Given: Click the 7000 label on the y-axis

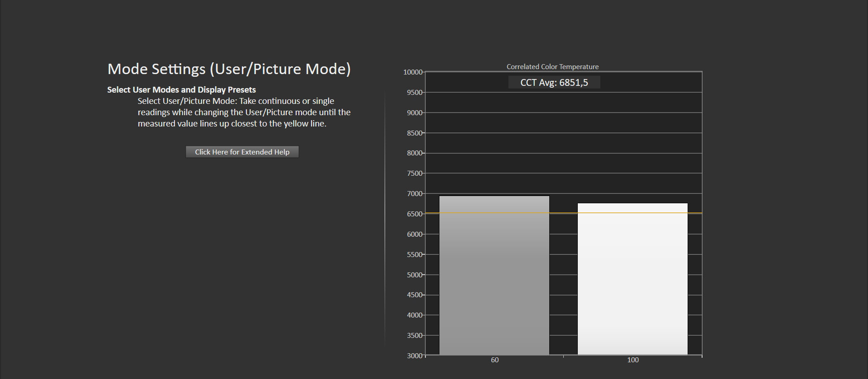Looking at the screenshot, I should point(415,194).
